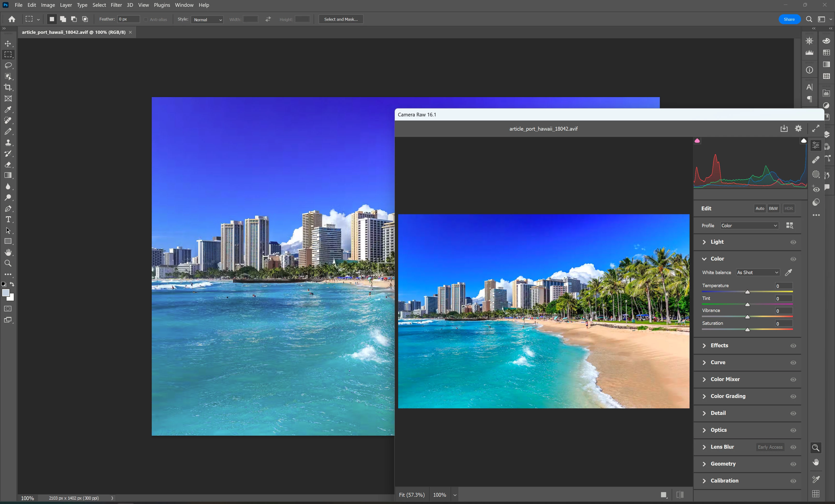Expand the Effects panel section

719,346
